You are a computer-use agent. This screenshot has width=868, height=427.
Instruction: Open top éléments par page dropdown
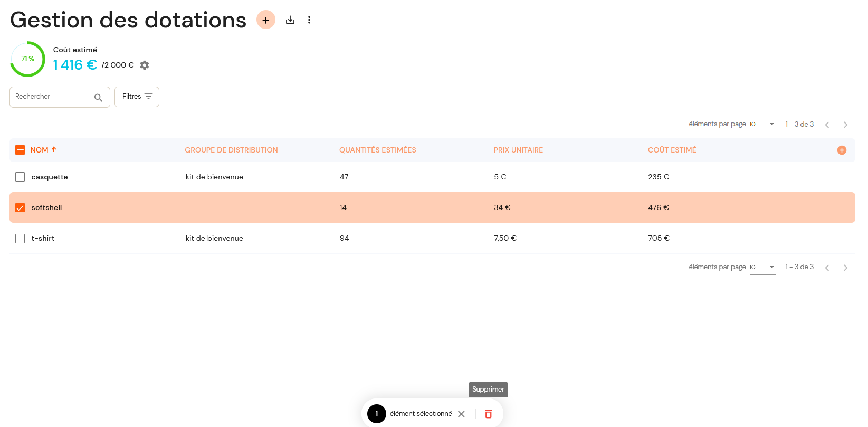tap(762, 125)
